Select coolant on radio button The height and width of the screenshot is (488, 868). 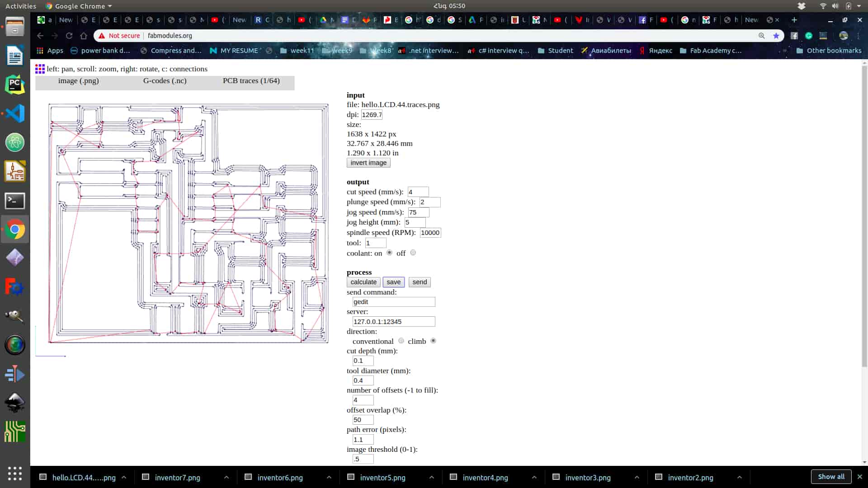click(389, 253)
